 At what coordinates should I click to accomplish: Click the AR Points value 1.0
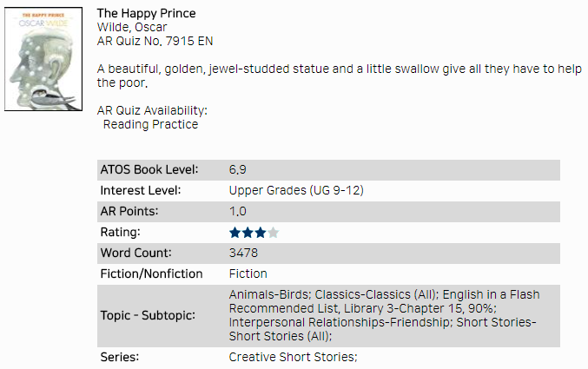[x=238, y=211]
